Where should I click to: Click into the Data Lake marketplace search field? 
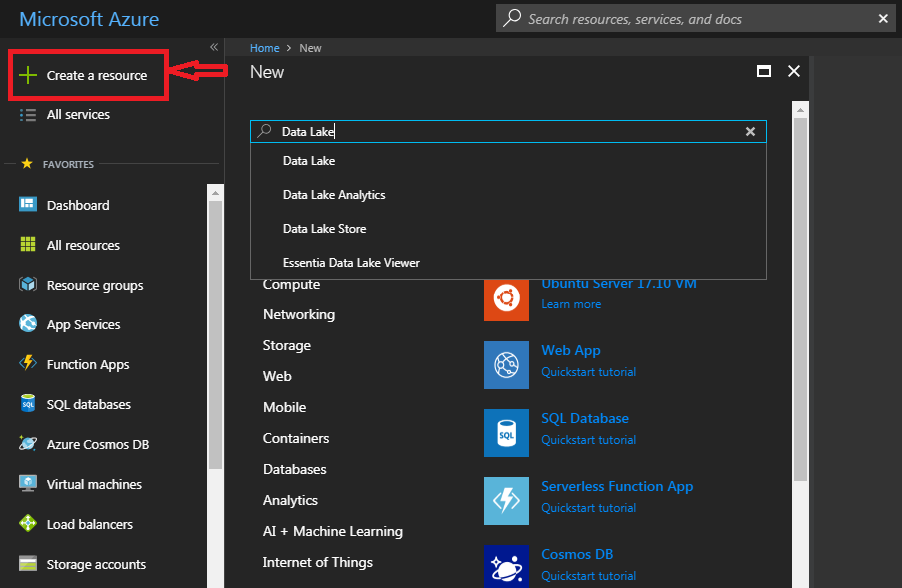[508, 131]
